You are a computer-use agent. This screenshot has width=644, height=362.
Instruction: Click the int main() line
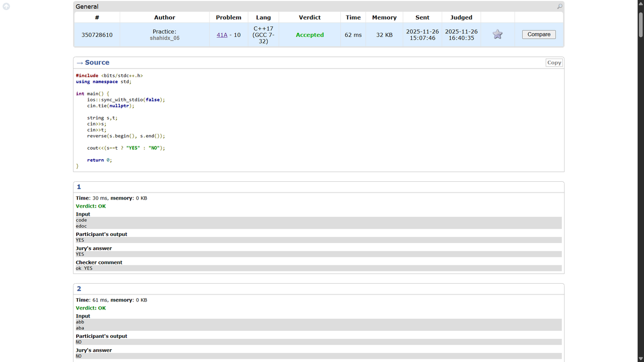[x=92, y=94]
